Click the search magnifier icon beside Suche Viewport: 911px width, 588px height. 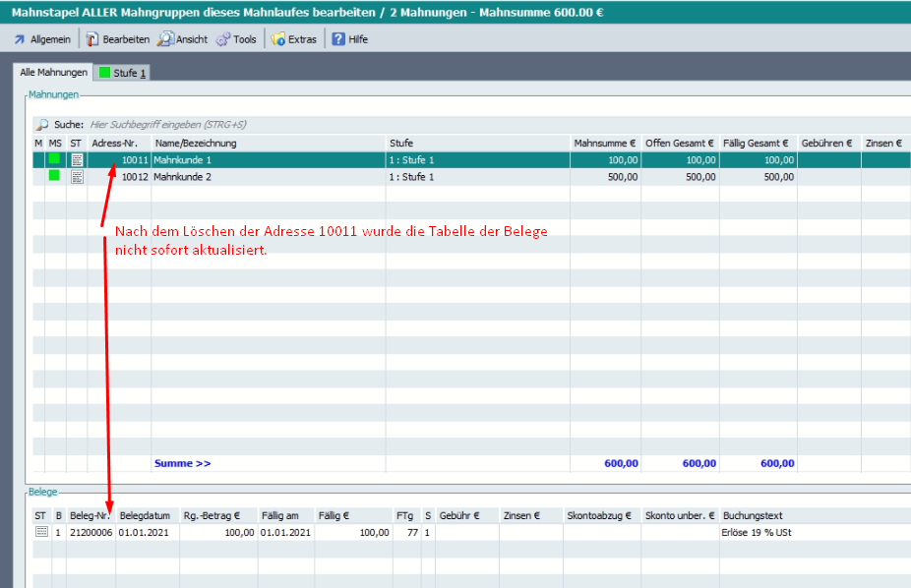coord(42,125)
